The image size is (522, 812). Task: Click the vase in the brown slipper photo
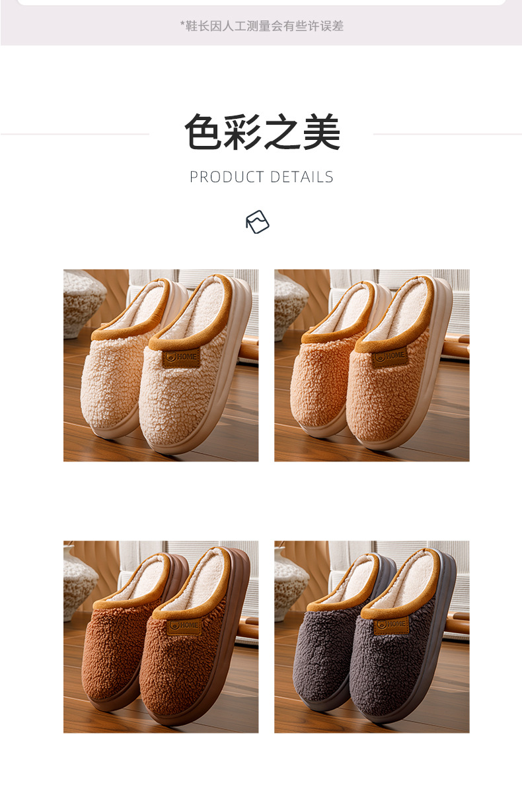click(80, 576)
